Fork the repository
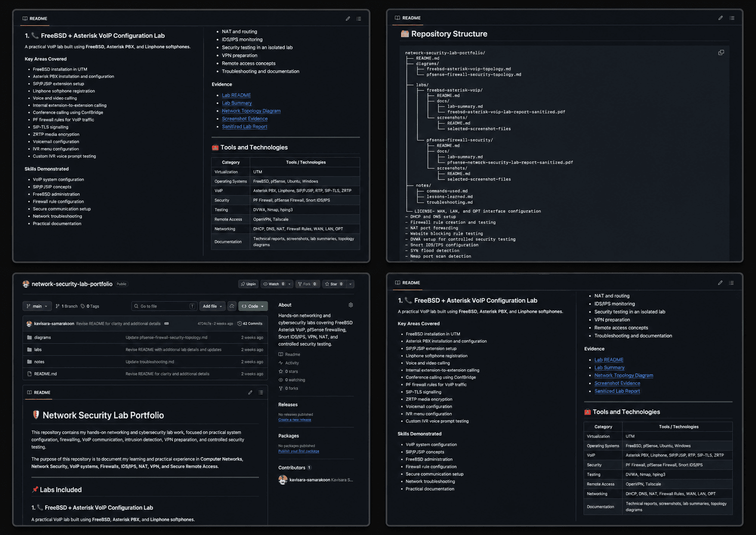756x535 pixels. 307,284
